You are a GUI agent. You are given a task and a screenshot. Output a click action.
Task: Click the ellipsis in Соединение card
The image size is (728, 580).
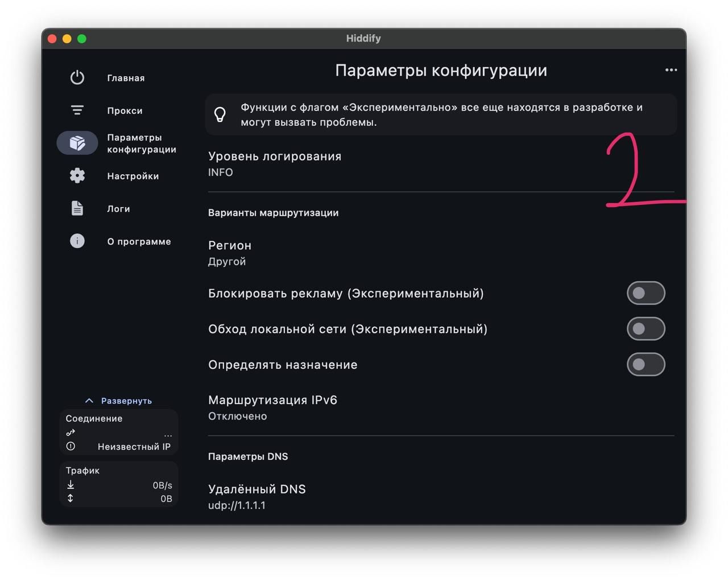pos(168,435)
